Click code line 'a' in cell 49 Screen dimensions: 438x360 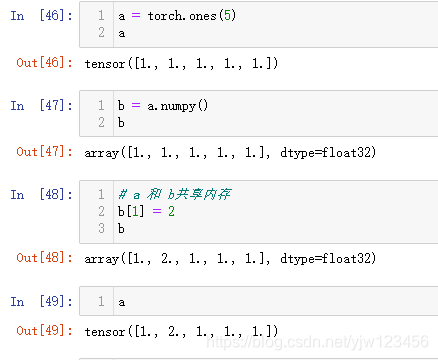(x=122, y=302)
